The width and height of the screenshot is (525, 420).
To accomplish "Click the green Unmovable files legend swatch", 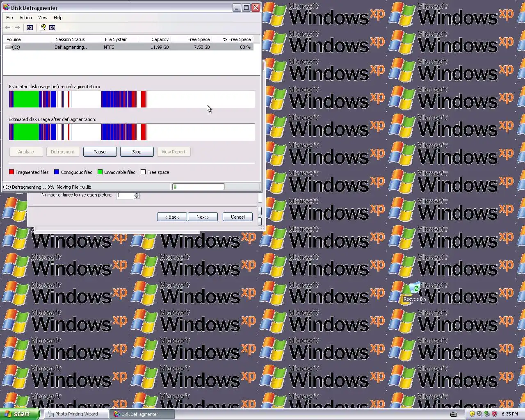I will (100, 172).
